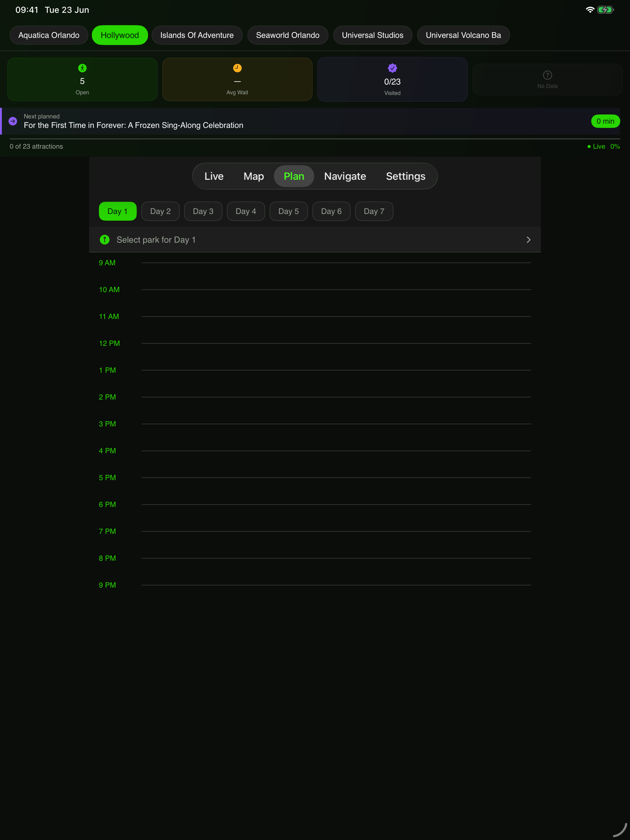Select Day 5 in the planner

(x=289, y=211)
